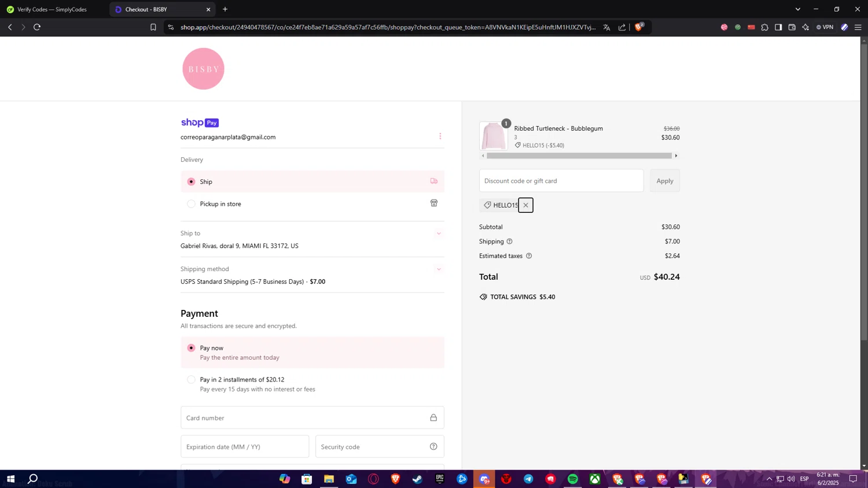Click the red flag extension icon

coord(751,27)
